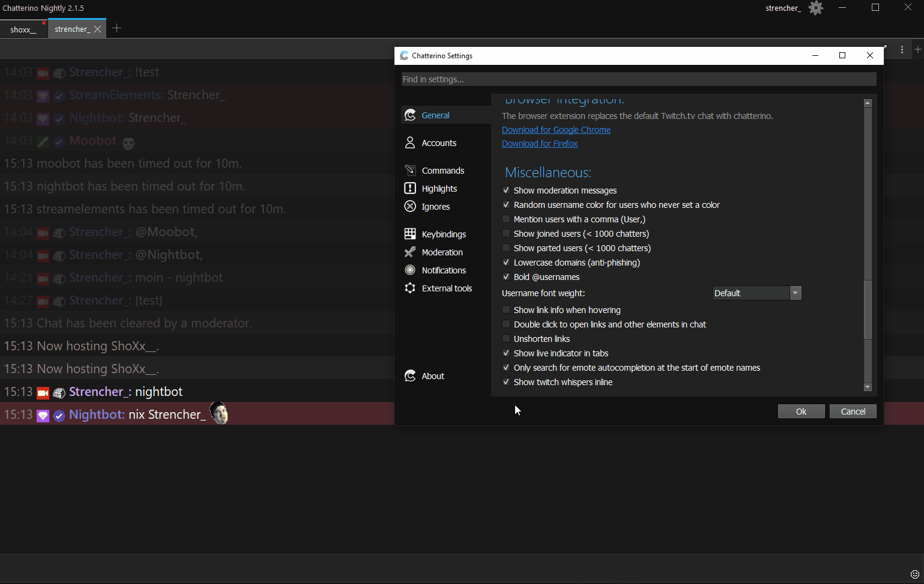Add a new tab with plus icon
The height and width of the screenshot is (584, 924).
pyautogui.click(x=117, y=28)
